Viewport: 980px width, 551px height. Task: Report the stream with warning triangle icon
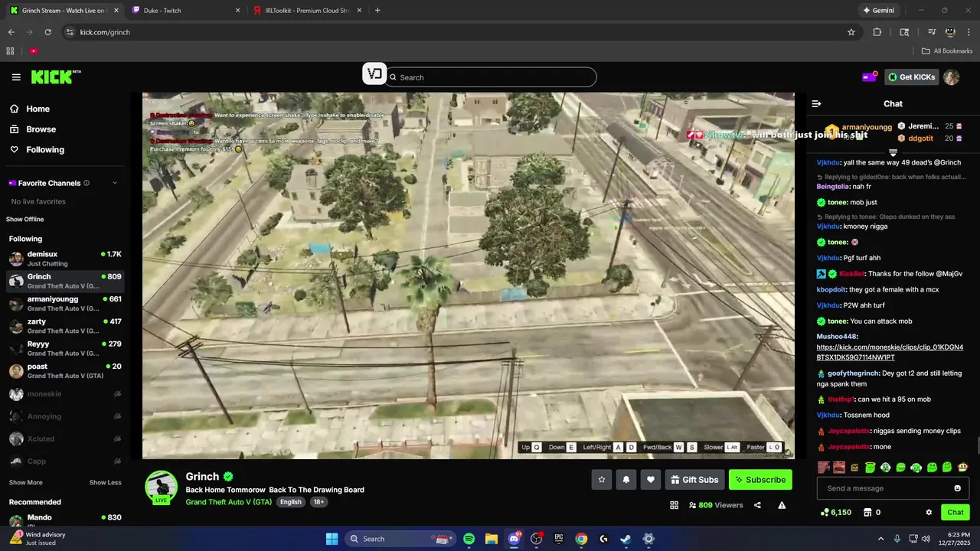point(782,505)
